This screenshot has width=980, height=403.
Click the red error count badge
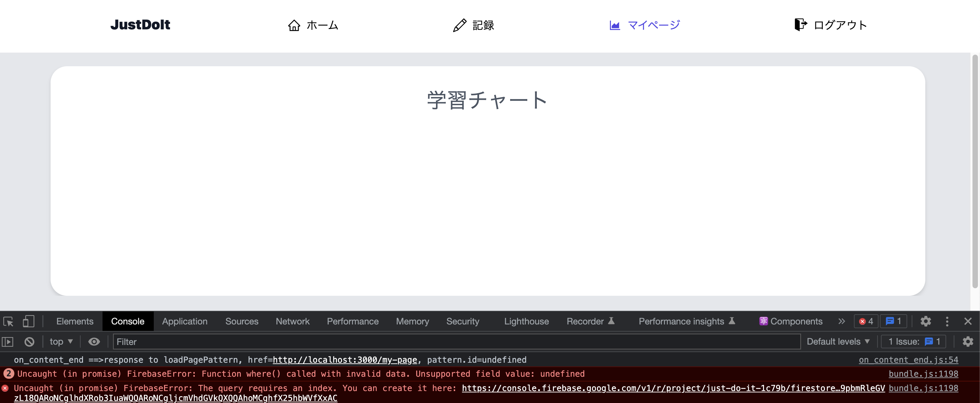[x=866, y=322]
